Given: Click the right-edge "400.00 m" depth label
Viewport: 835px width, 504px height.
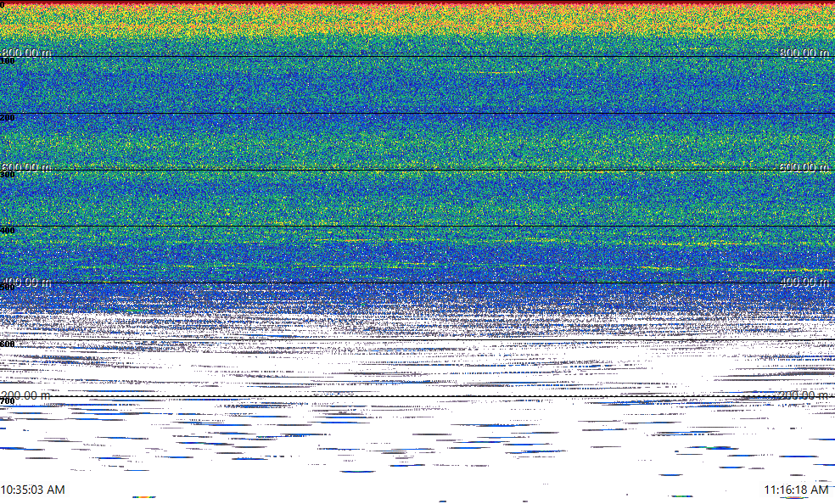Looking at the screenshot, I should pos(804,282).
